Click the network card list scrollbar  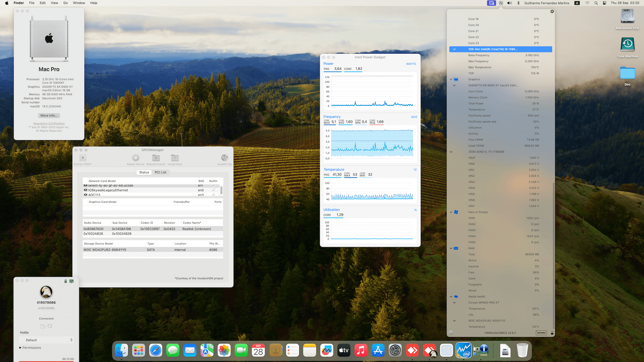click(x=221, y=190)
